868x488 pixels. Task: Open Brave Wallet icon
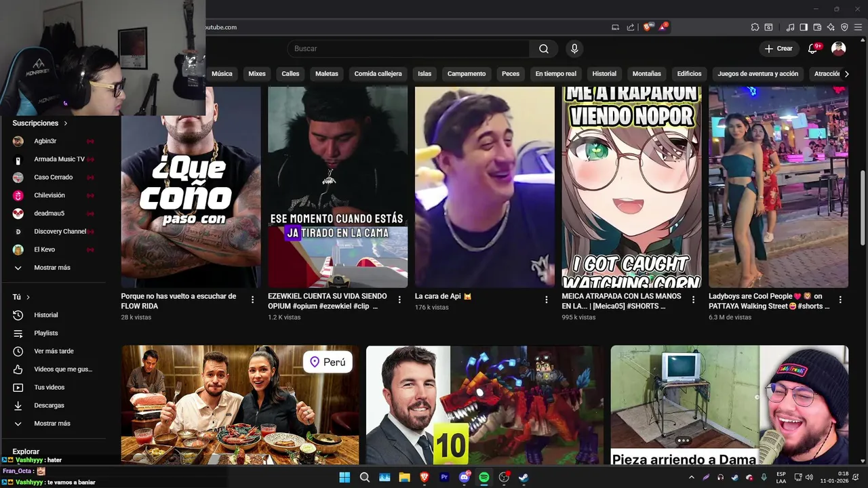tap(817, 27)
